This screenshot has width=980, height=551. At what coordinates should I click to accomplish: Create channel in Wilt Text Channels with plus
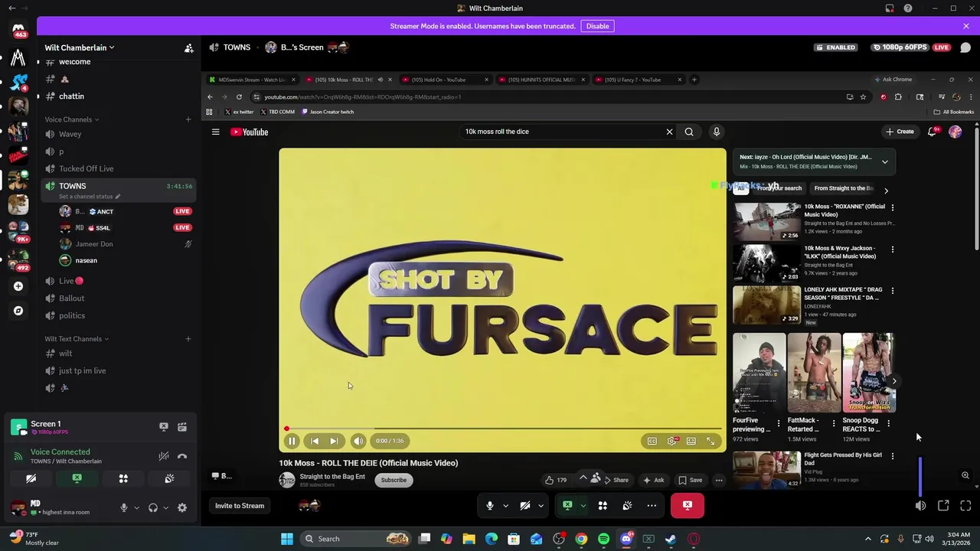pos(188,339)
